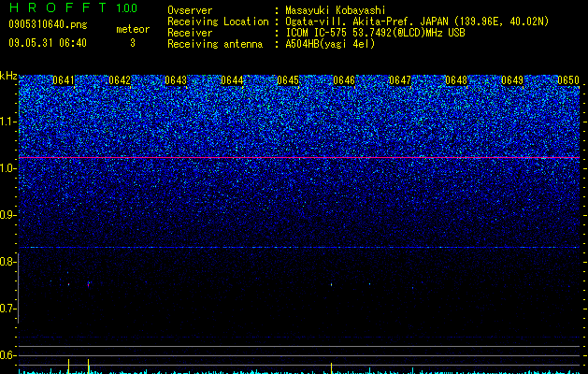Click the 0641 time marker label
588x374 pixels.
click(x=64, y=80)
